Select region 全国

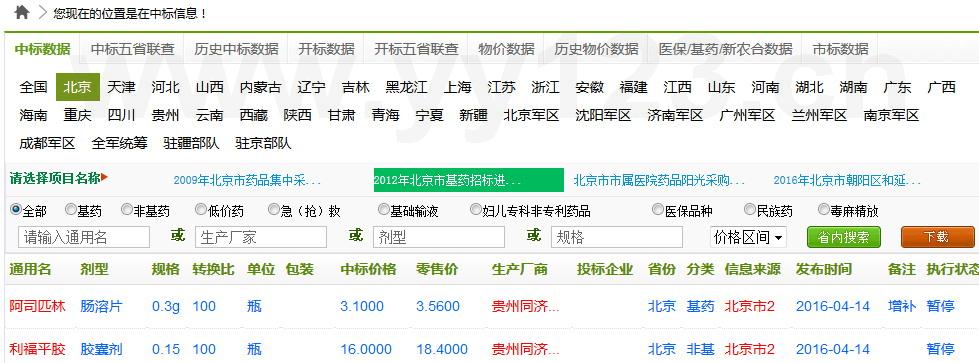(33, 87)
